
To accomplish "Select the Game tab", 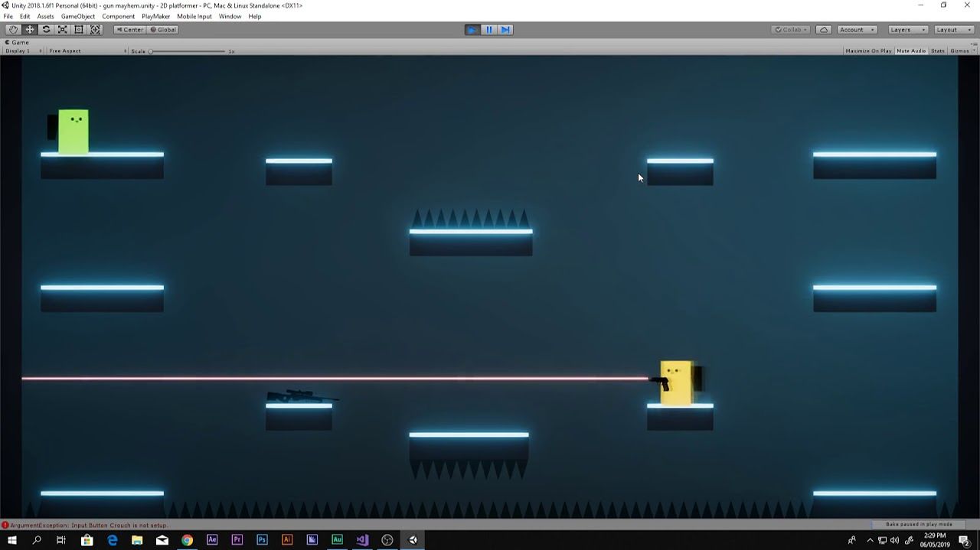I will [18, 43].
